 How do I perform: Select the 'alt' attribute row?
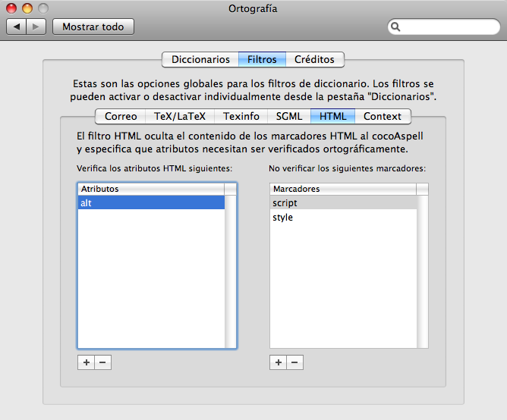pos(151,203)
